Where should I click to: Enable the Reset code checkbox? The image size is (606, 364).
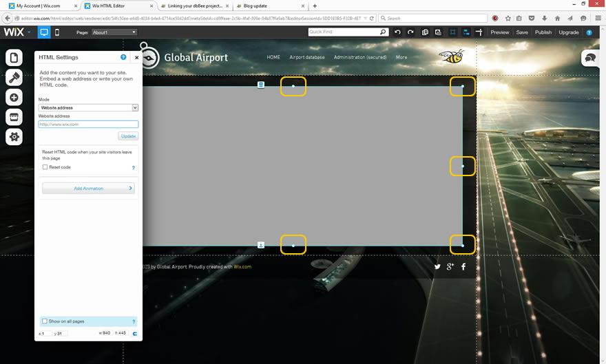pyautogui.click(x=45, y=167)
